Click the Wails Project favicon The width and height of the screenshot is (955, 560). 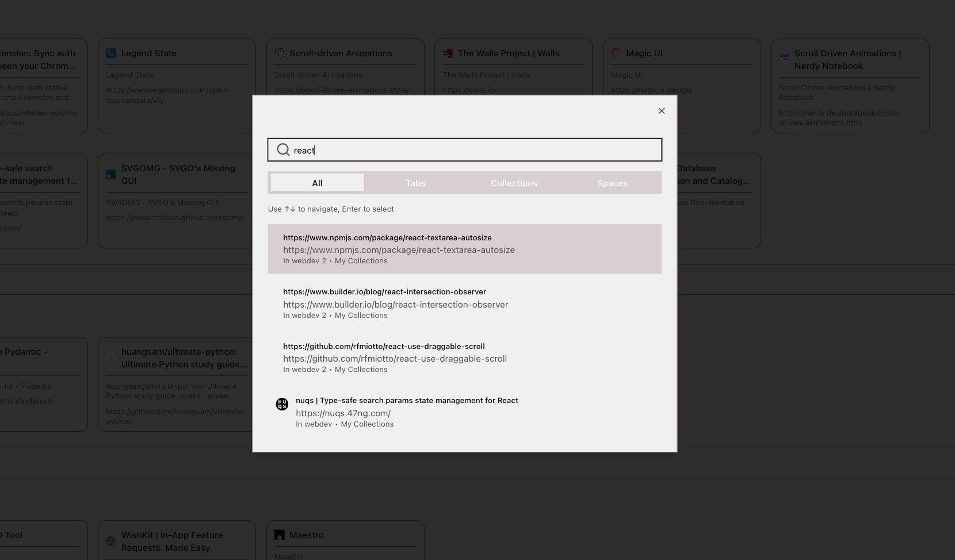[448, 53]
